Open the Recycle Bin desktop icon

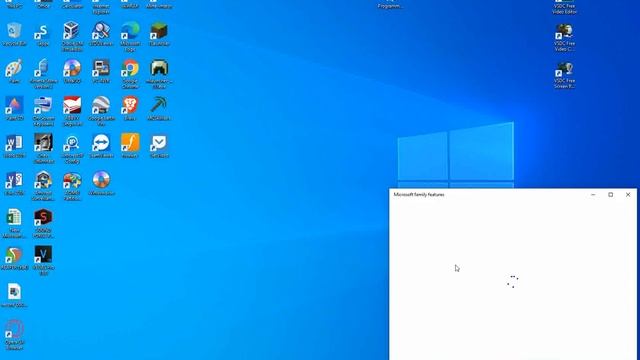point(14,31)
